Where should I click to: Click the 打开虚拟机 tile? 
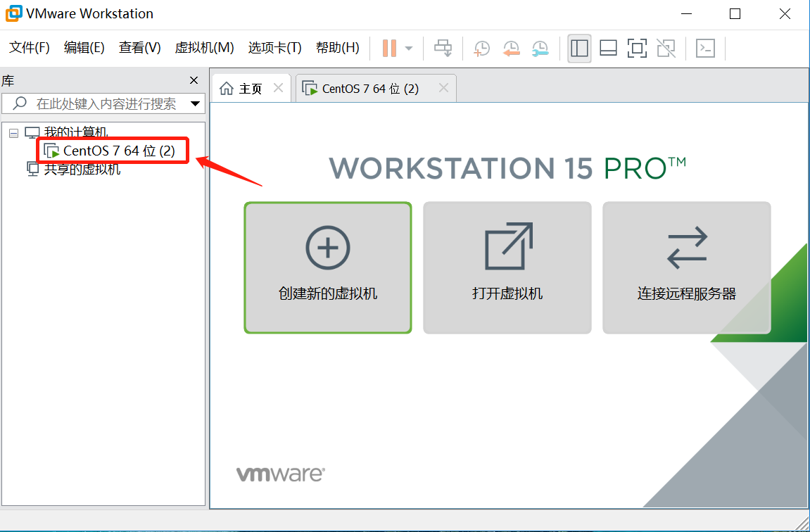click(x=507, y=267)
